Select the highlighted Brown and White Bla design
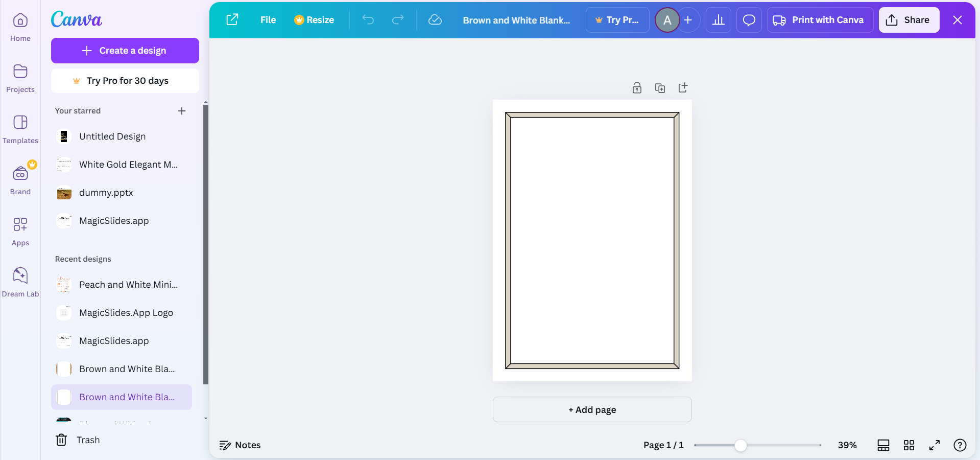Image resolution: width=980 pixels, height=460 pixels. (x=122, y=397)
